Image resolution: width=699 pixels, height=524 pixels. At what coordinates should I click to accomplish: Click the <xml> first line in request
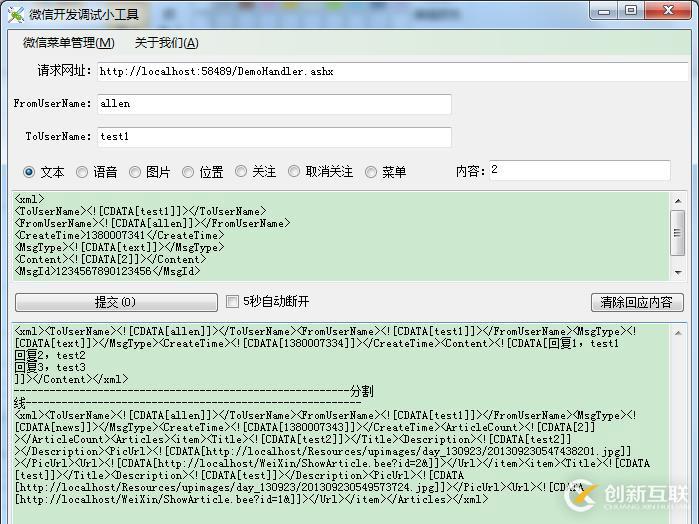(29, 199)
